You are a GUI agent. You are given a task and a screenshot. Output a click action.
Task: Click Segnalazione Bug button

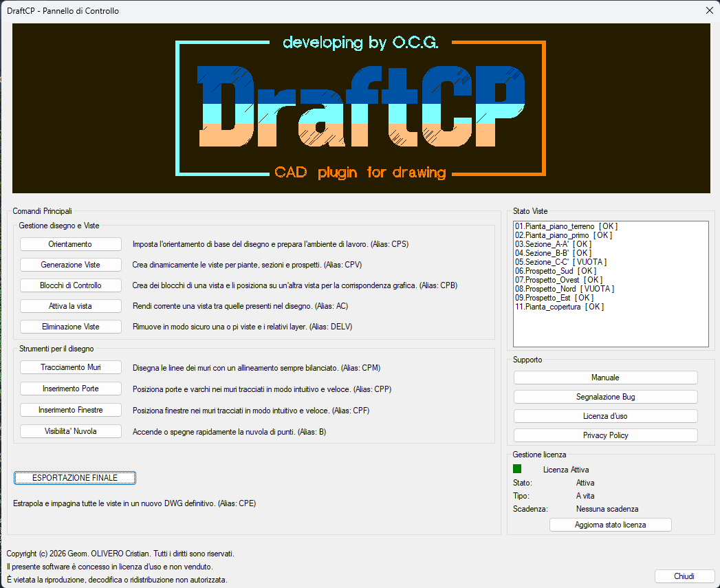[x=605, y=397]
